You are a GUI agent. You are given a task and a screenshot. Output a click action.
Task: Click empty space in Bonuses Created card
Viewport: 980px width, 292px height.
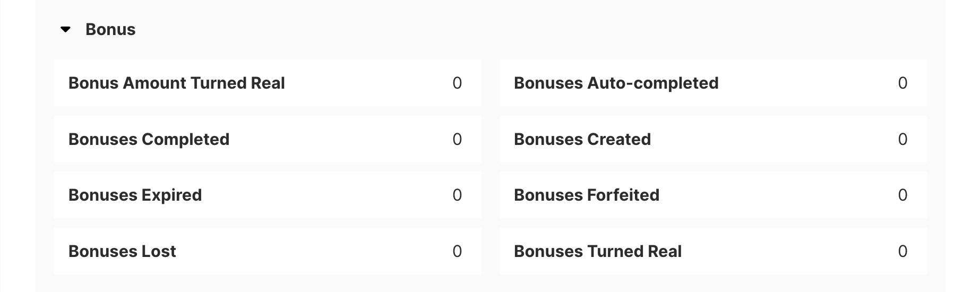tap(770, 140)
